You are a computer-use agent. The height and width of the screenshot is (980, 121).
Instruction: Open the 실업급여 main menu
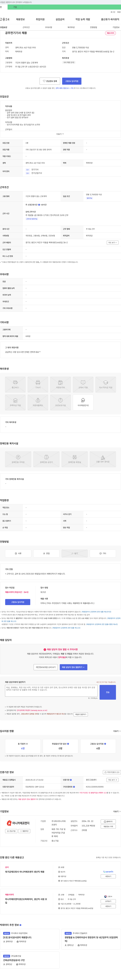pyautogui.click(x=60, y=19)
